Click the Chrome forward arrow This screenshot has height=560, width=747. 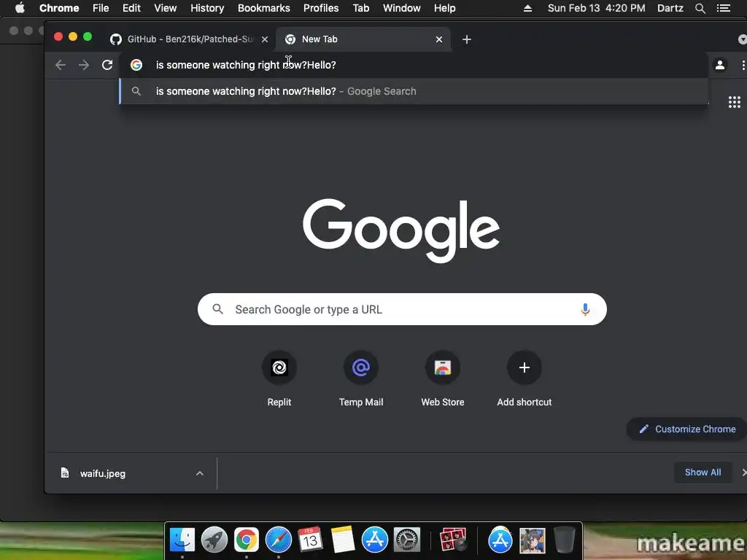(84, 65)
